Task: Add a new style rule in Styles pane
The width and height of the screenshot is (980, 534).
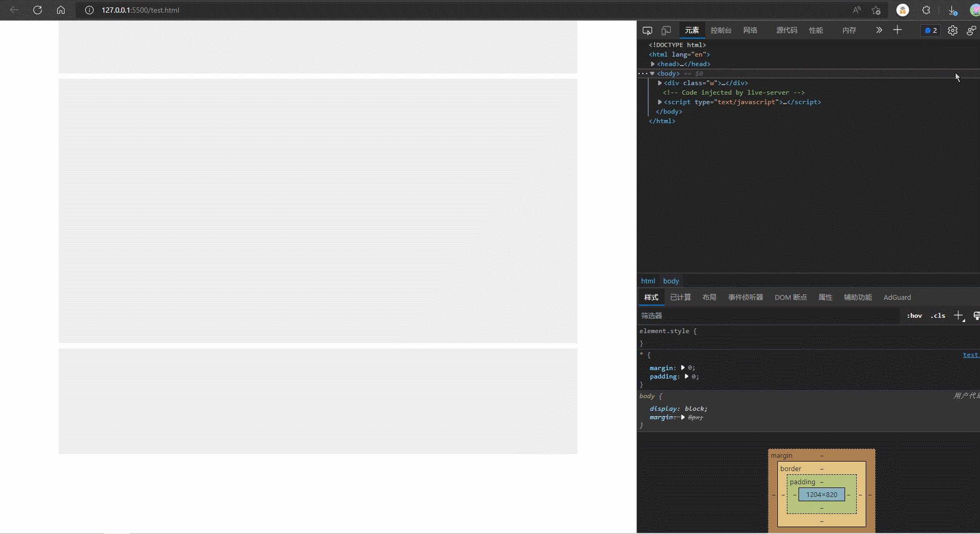Action: coord(958,316)
